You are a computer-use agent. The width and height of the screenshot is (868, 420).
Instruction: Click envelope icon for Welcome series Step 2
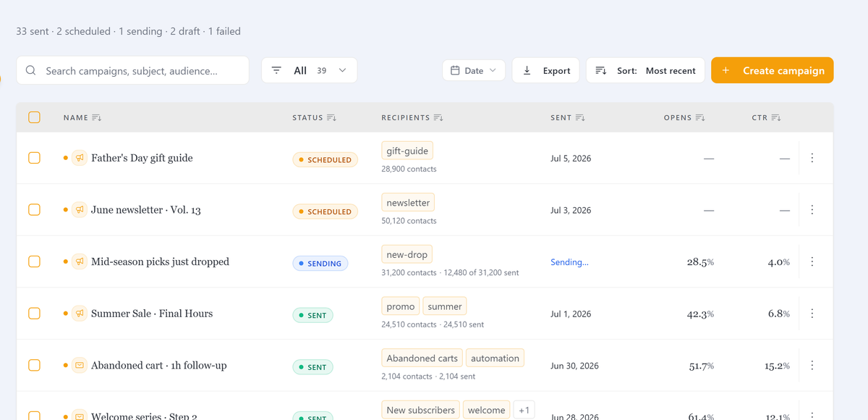coord(80,416)
